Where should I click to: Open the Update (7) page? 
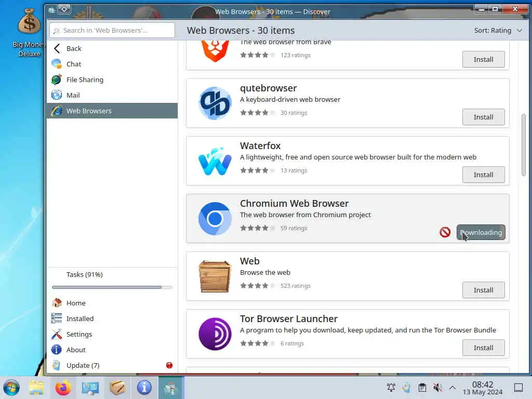[112, 365]
